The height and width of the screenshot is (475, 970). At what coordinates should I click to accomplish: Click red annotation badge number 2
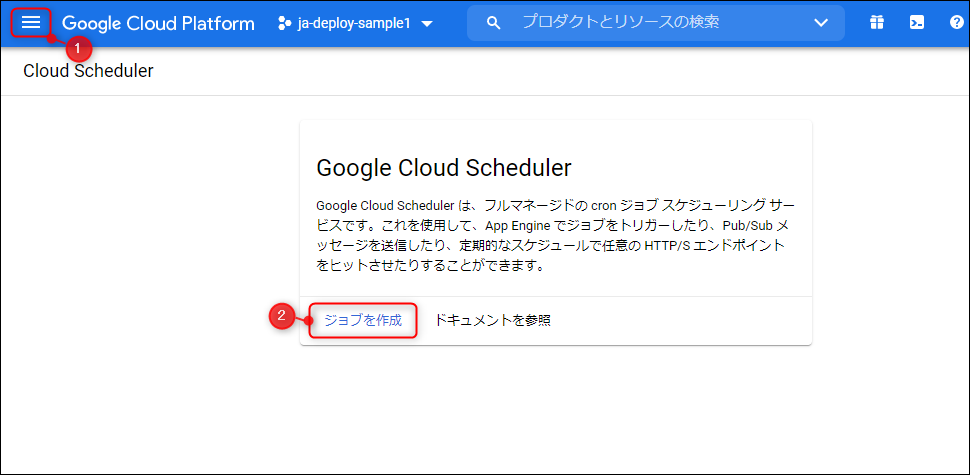click(x=282, y=316)
